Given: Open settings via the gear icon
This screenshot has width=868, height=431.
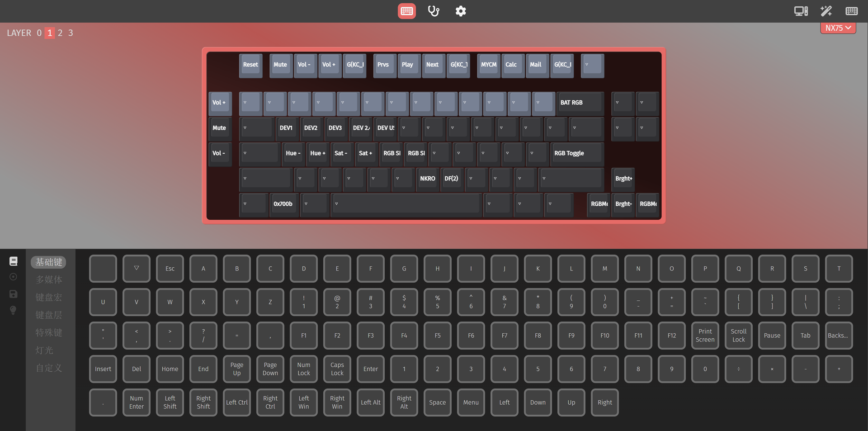Looking at the screenshot, I should pyautogui.click(x=461, y=11).
